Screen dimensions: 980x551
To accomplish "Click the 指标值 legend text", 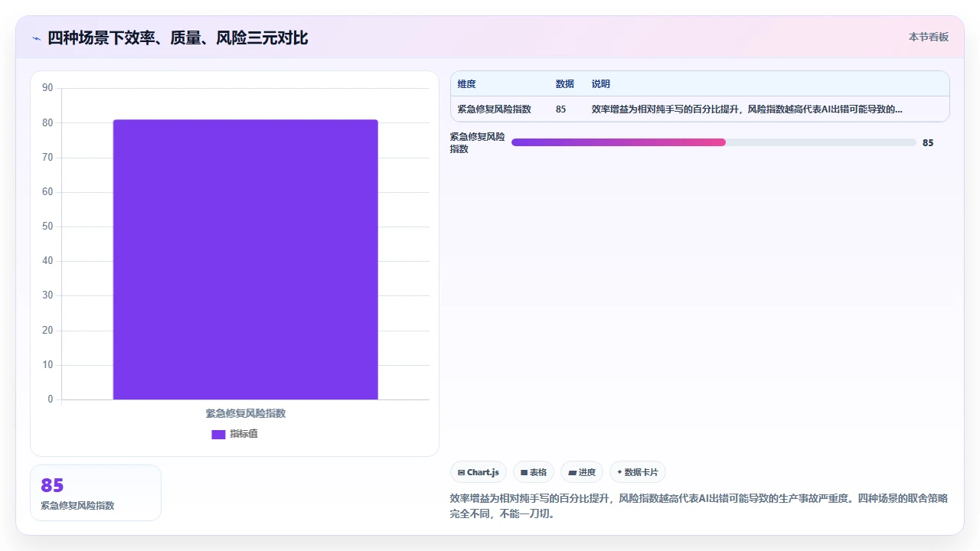I will [x=244, y=434].
